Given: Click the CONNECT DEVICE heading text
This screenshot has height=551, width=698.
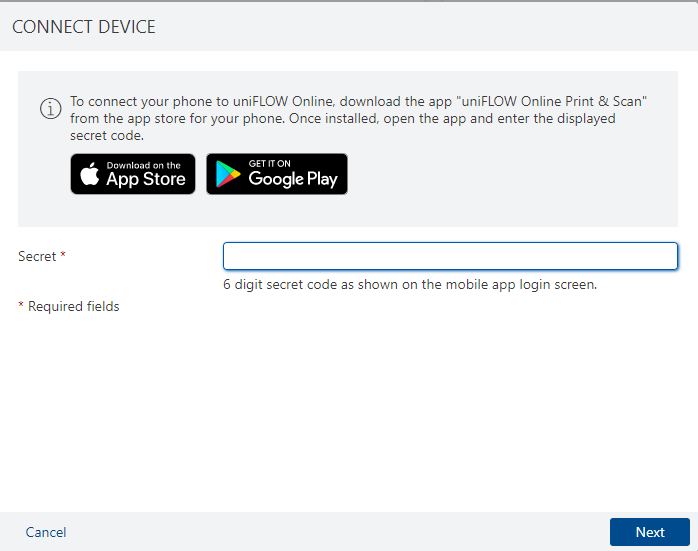Looking at the screenshot, I should pyautogui.click(x=84, y=27).
